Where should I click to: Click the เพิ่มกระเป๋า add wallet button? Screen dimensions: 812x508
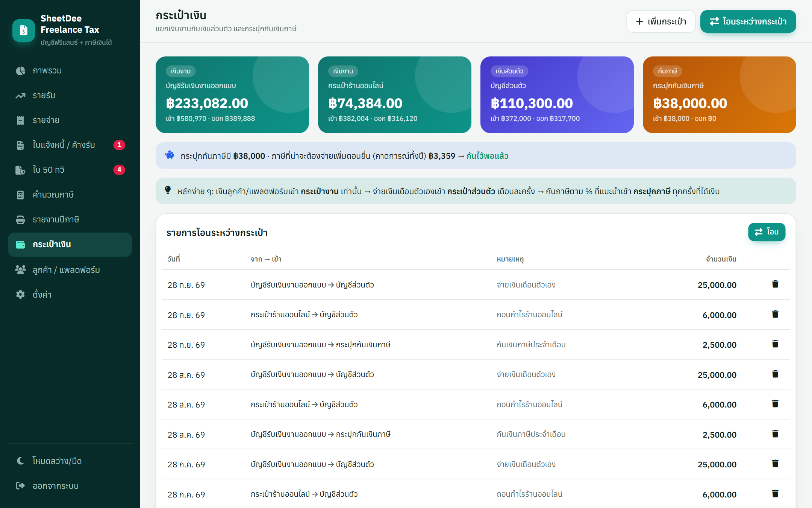click(661, 21)
